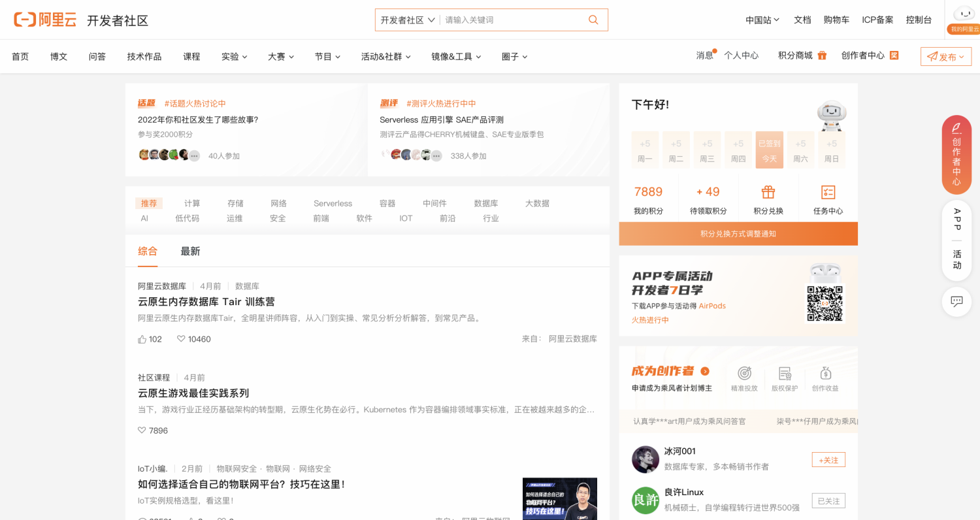Expand the 圈子 menu
Image resolution: width=980 pixels, height=520 pixels.
pyautogui.click(x=514, y=57)
